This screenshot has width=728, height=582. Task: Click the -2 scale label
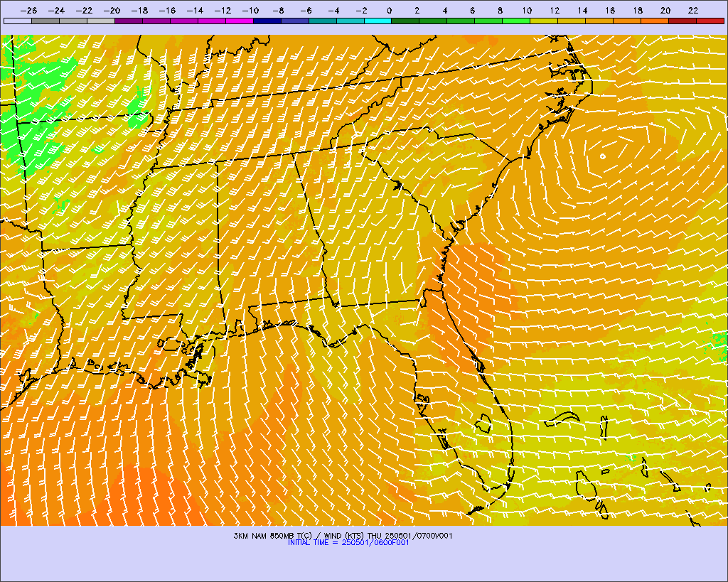pyautogui.click(x=360, y=11)
